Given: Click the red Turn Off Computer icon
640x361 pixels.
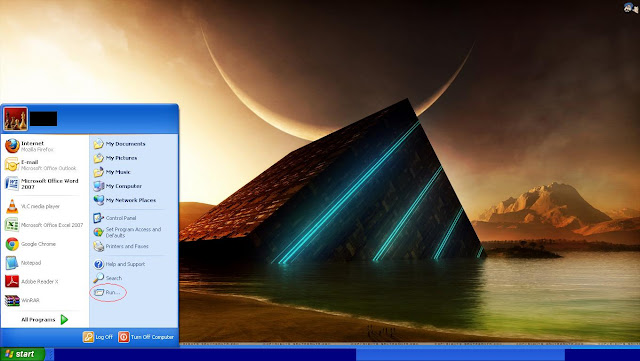Looking at the screenshot, I should tap(124, 337).
